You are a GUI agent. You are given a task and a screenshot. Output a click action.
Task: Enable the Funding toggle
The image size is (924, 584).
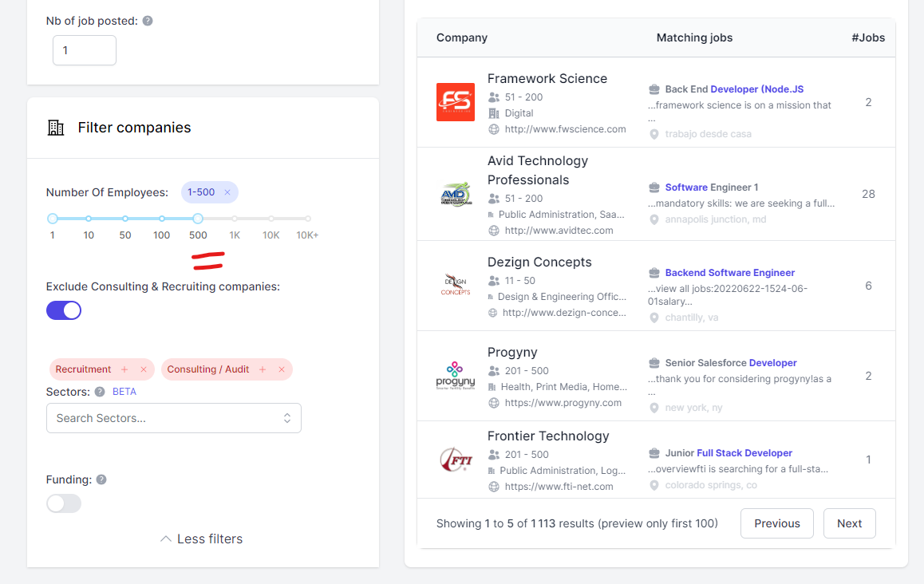click(x=64, y=503)
